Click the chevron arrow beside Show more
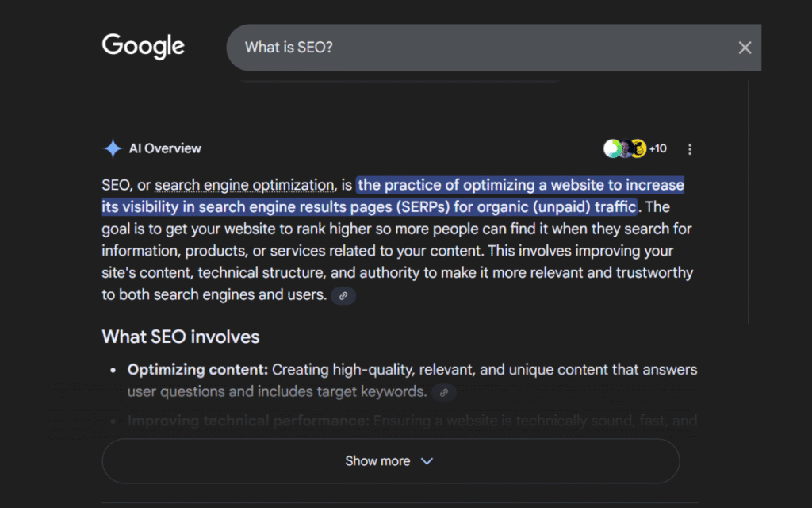 tap(427, 461)
